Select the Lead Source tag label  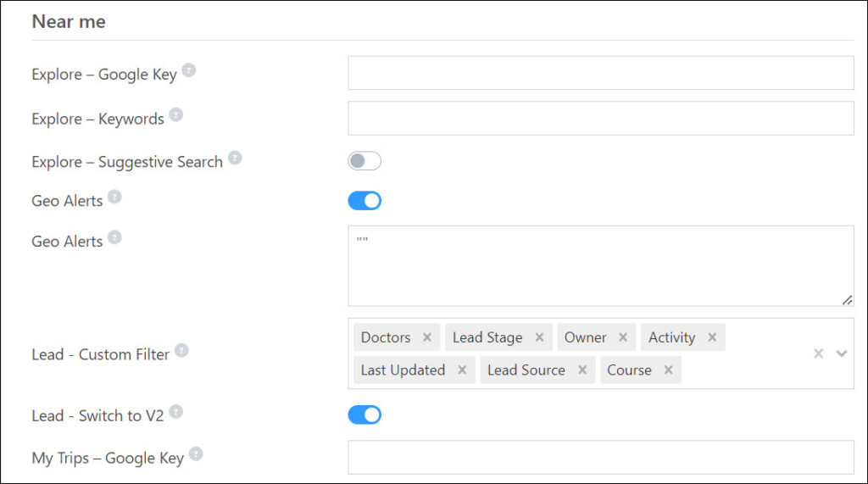[x=526, y=370]
